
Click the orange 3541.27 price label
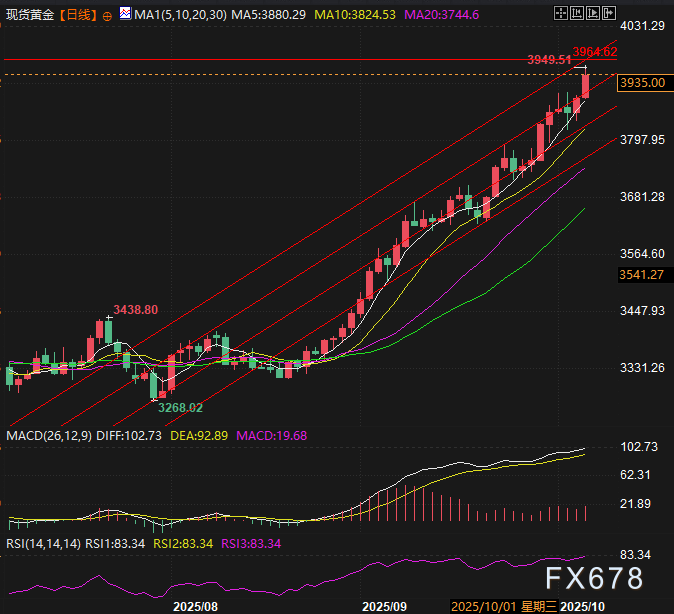click(x=641, y=274)
